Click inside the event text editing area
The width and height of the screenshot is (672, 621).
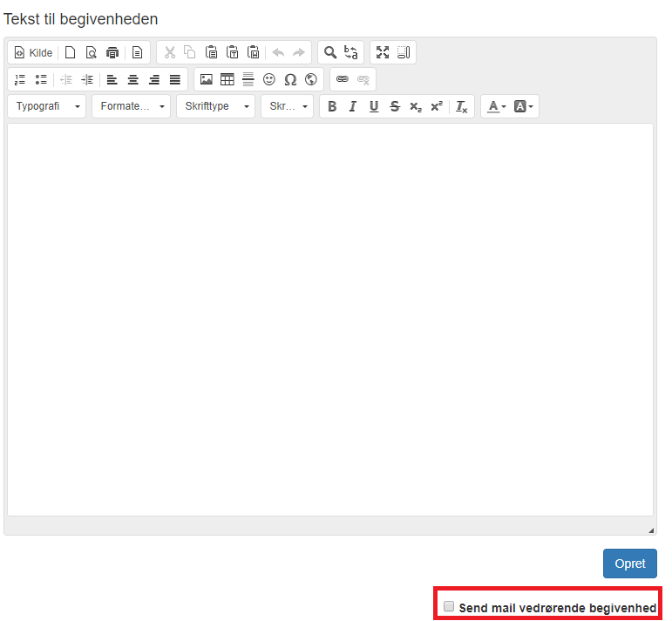[330, 320]
